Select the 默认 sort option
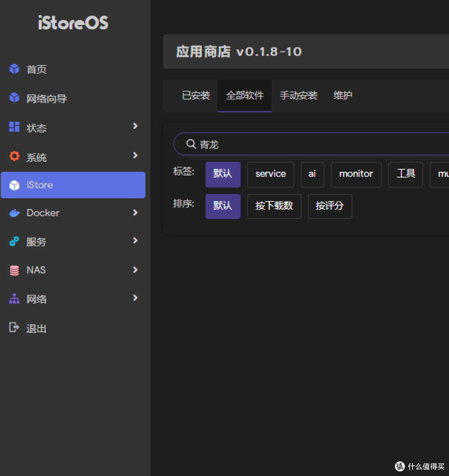Image resolution: width=449 pixels, height=476 pixels. 223,206
